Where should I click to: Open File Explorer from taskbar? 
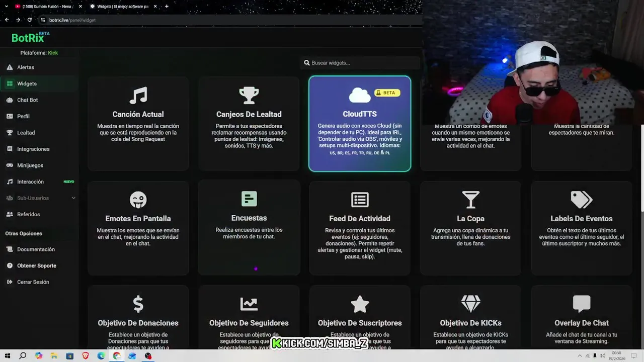[54, 356]
